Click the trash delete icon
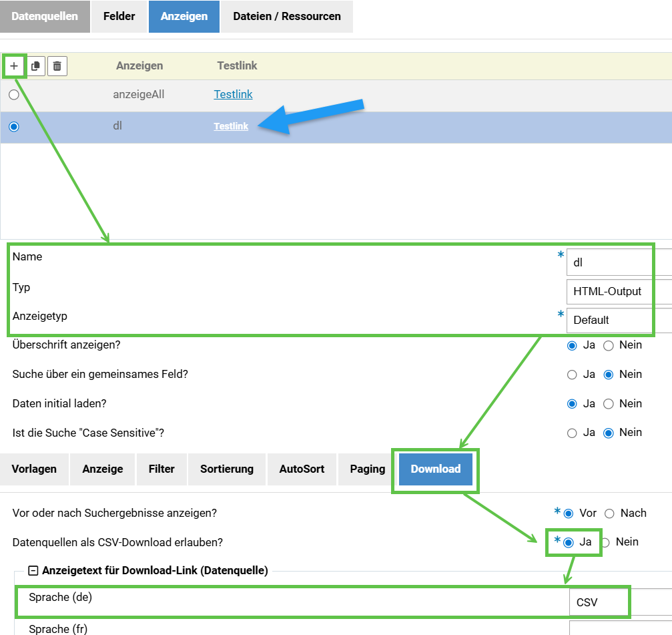The image size is (672, 635). [57, 66]
